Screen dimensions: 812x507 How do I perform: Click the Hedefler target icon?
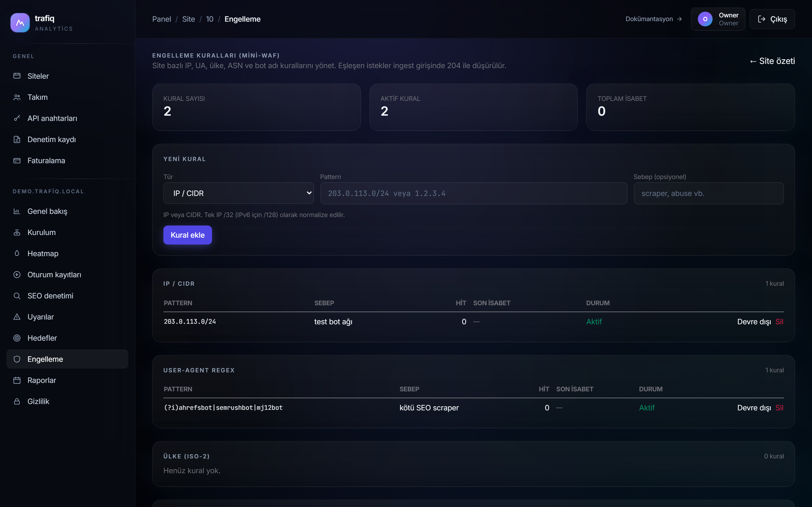pos(17,338)
